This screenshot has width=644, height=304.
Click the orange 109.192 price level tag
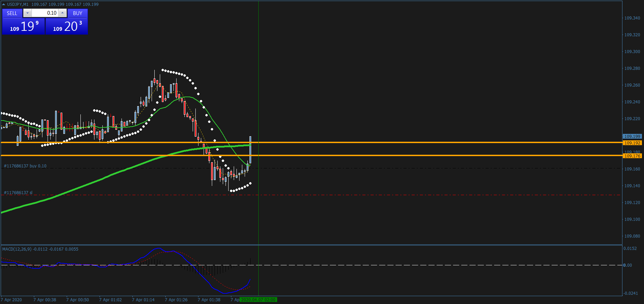point(632,143)
